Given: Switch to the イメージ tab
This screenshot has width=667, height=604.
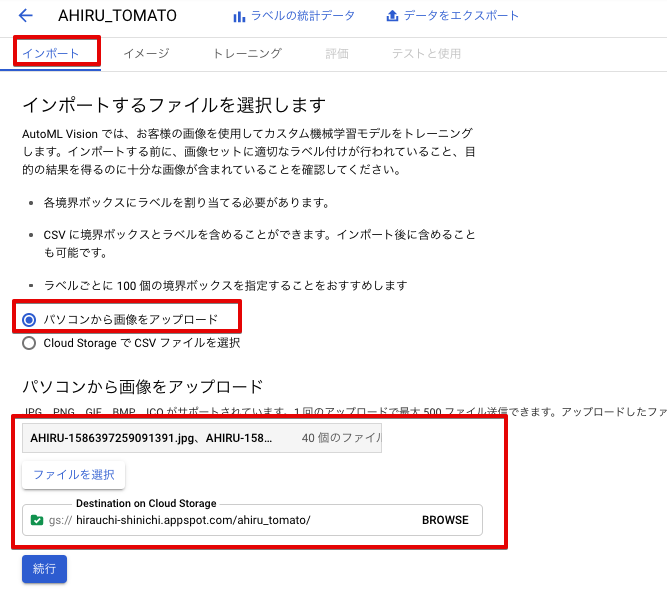Looking at the screenshot, I should point(146,54).
